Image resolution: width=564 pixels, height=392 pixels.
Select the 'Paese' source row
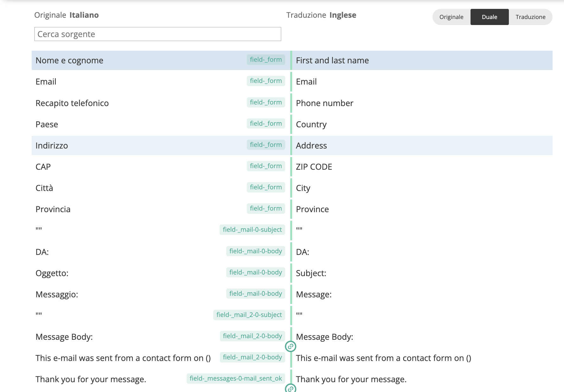click(x=161, y=124)
